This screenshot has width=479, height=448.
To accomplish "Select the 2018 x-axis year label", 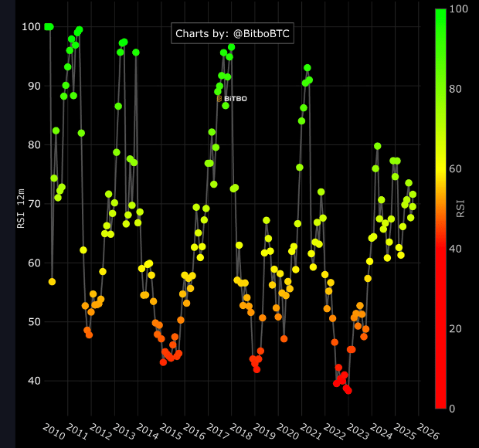I will point(241,430).
